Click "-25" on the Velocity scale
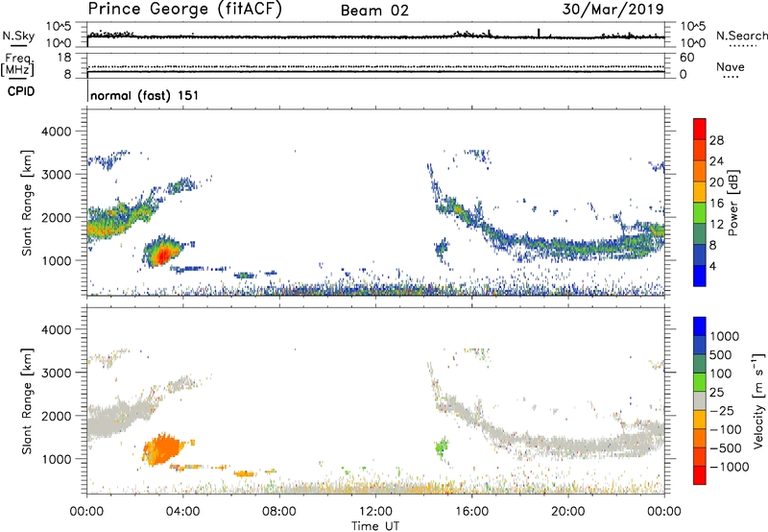Screen dimensions: 768x532 722,411
